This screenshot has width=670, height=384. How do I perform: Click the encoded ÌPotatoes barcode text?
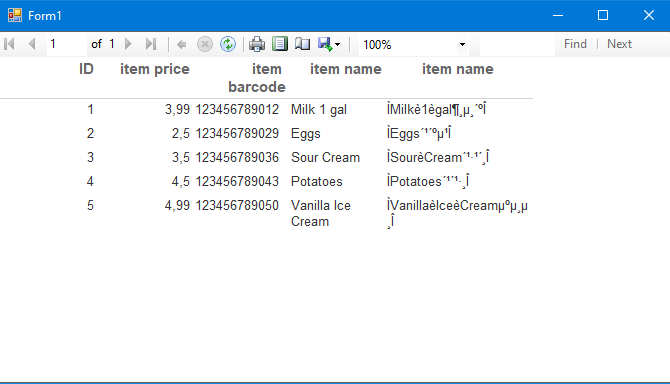[x=428, y=181]
